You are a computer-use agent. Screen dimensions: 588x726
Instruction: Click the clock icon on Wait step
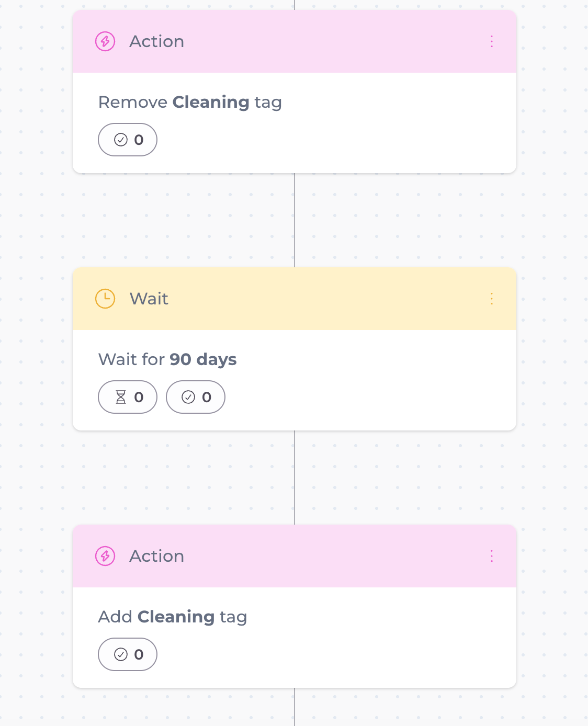click(105, 299)
